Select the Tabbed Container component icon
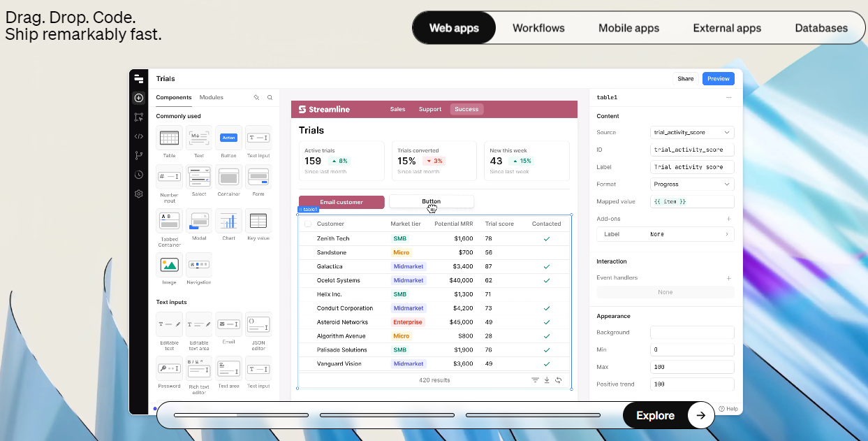Image resolution: width=868 pixels, height=441 pixels. (169, 221)
